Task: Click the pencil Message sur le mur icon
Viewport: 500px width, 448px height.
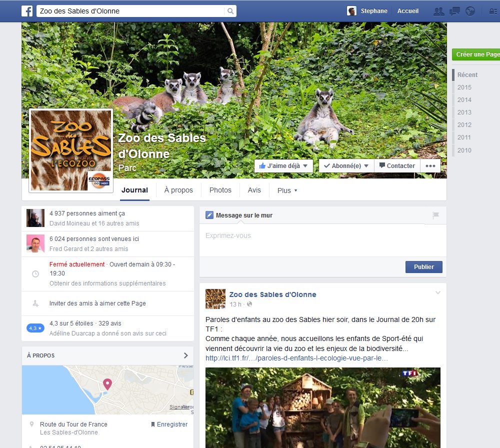Action: pyautogui.click(x=209, y=215)
